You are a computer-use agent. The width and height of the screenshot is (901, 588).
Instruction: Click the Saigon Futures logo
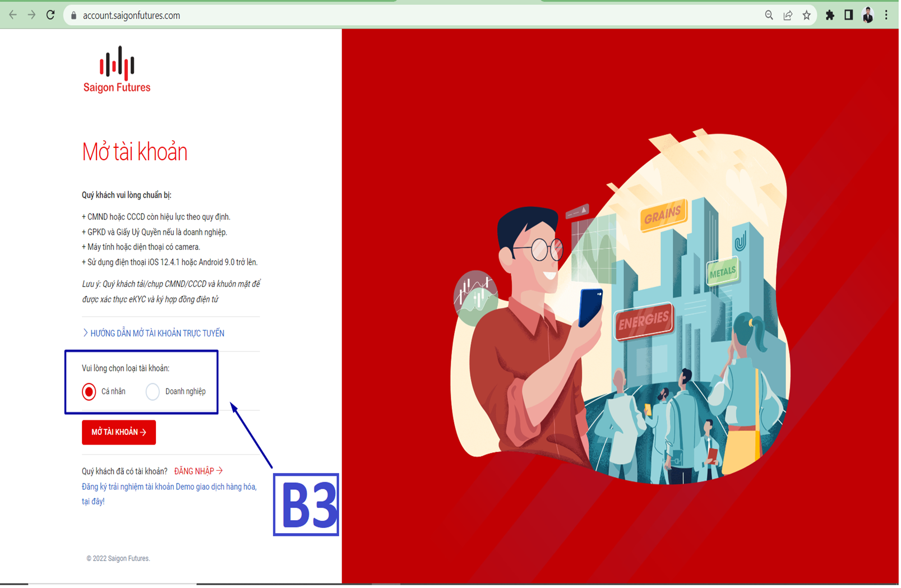click(x=117, y=70)
